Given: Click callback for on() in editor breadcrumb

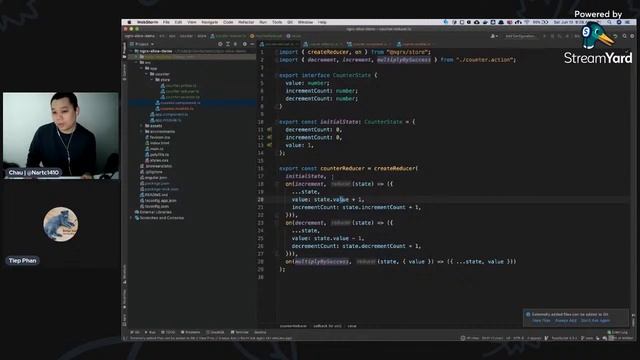Looking at the screenshot, I should pos(327,326).
